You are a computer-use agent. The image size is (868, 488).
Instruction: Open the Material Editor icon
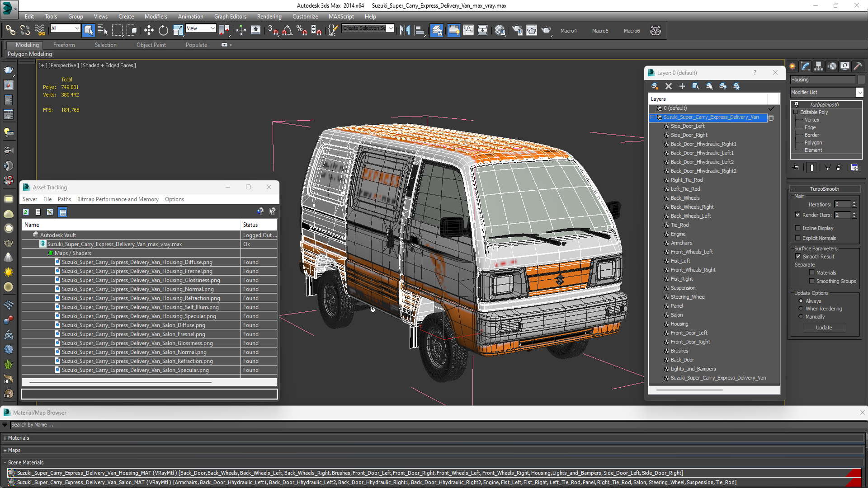(x=500, y=31)
